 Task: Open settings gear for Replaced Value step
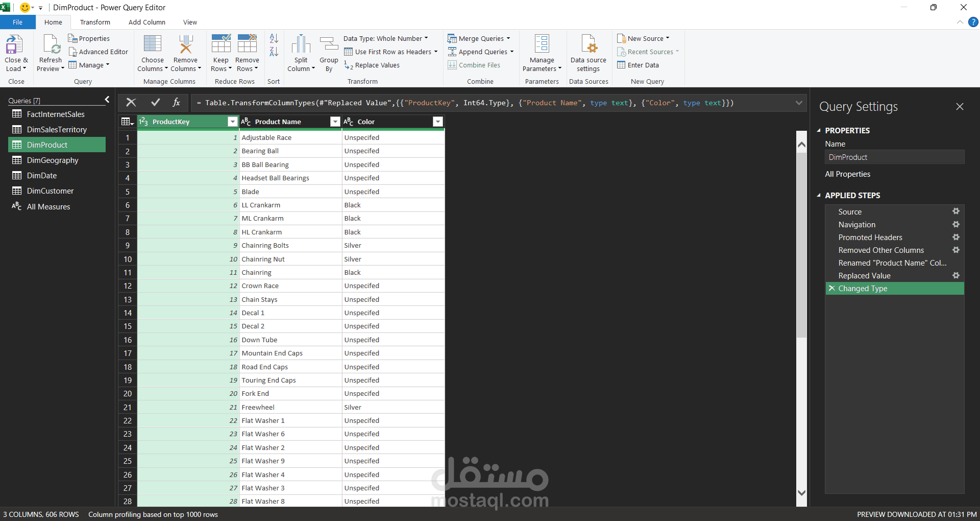(x=956, y=275)
